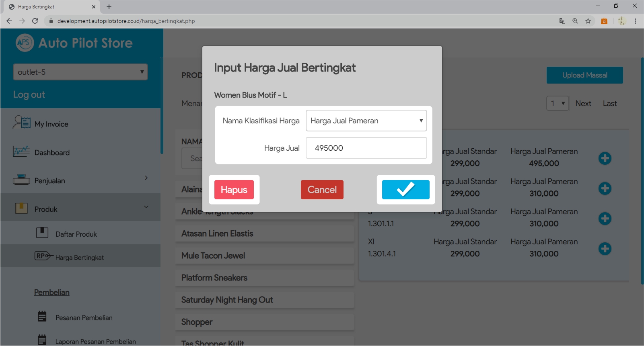Click the plus icon beside Harga Jual Pameran 495,000

pyautogui.click(x=605, y=158)
